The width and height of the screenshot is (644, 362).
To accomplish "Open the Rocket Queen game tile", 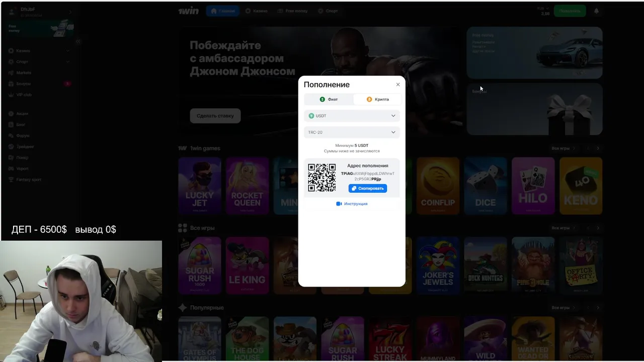I will point(247,186).
